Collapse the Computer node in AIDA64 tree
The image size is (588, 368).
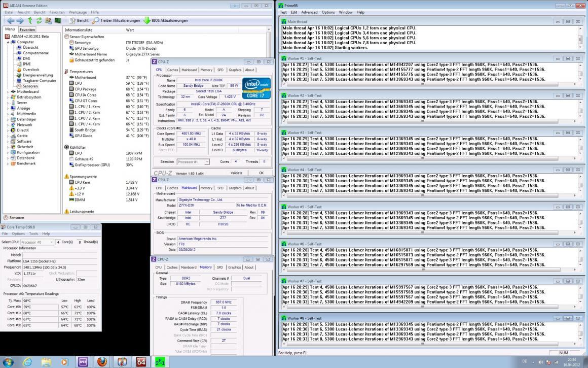(8, 42)
